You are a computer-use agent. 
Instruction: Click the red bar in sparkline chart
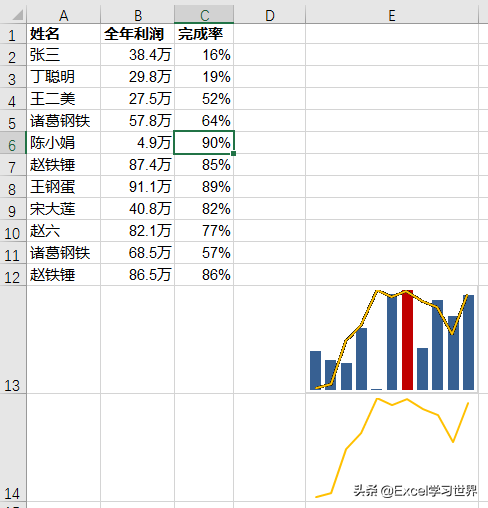point(407,340)
